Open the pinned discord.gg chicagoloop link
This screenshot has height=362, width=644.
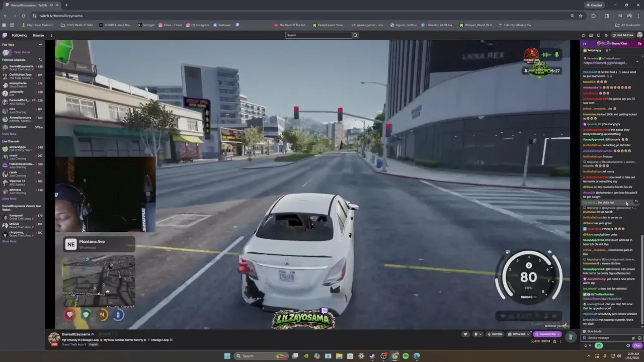click(x=605, y=63)
